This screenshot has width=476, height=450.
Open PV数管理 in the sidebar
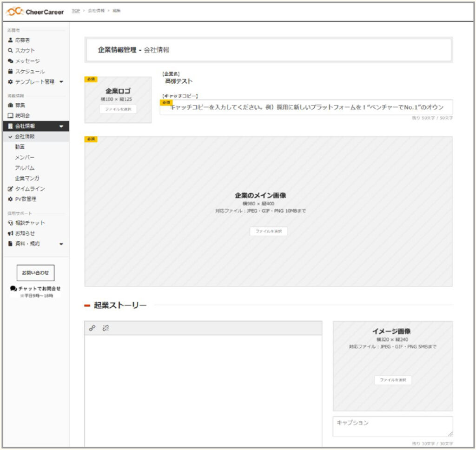(26, 199)
